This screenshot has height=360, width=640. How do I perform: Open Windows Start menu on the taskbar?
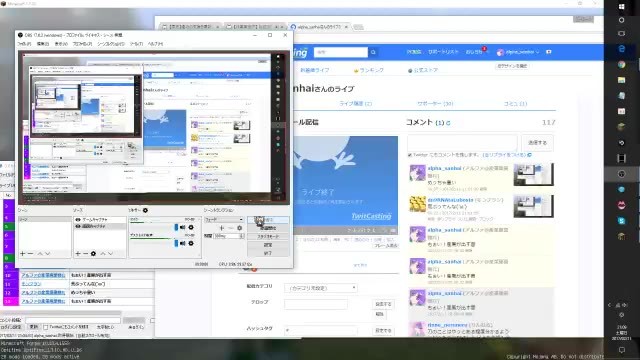621,7
